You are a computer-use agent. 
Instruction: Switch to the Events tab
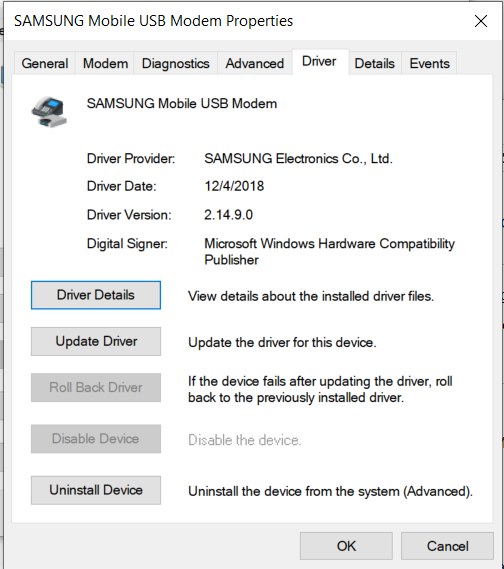(x=430, y=64)
